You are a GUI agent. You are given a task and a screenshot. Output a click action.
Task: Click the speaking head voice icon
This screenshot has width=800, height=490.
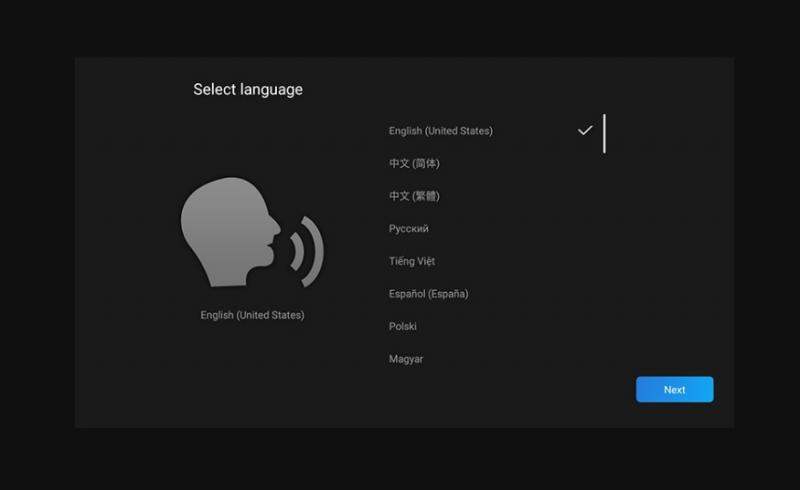coord(252,232)
